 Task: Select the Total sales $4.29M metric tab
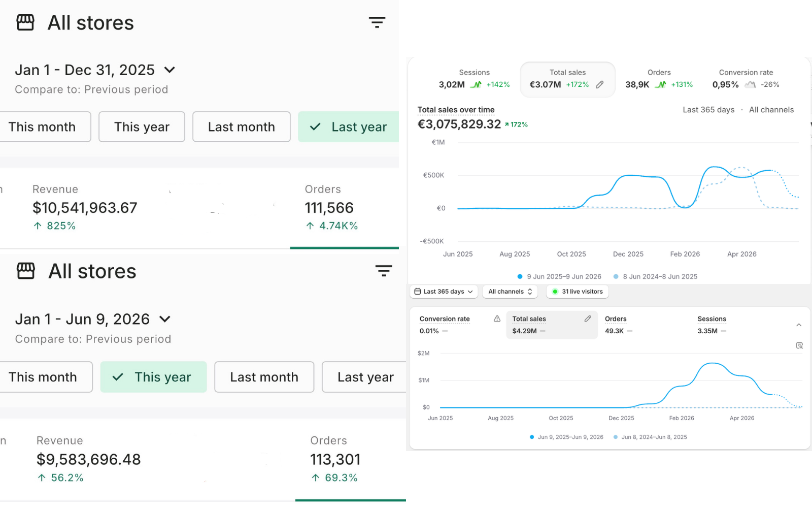click(x=552, y=325)
